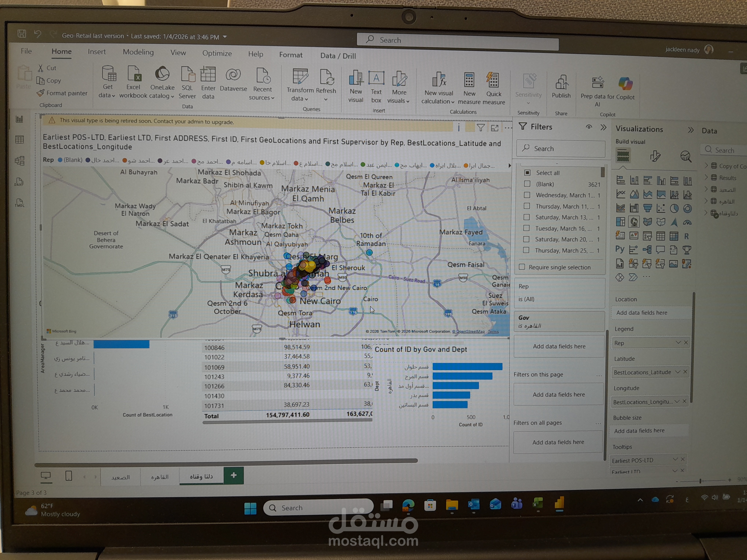Open the BestLocations_Latitude field dropdown
This screenshot has width=747, height=560.
tap(677, 372)
